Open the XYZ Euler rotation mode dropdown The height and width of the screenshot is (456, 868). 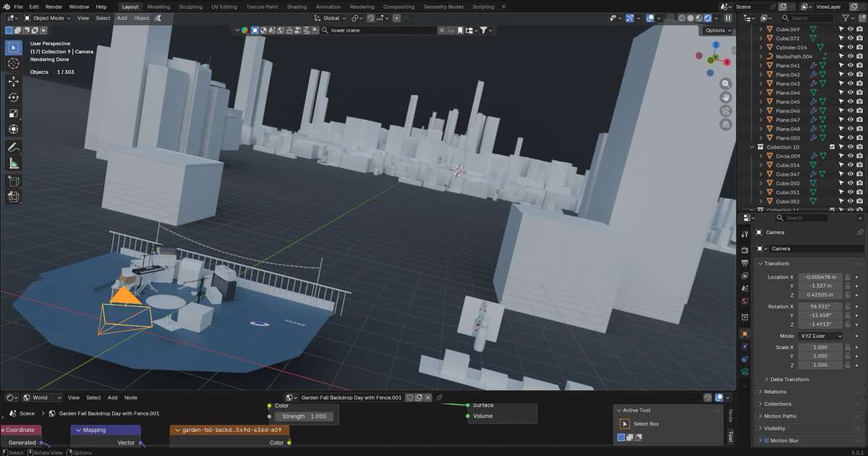click(821, 336)
